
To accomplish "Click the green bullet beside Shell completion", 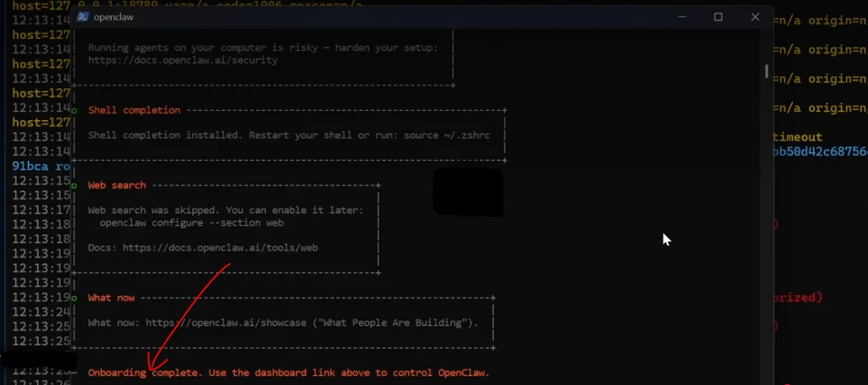I will [75, 110].
